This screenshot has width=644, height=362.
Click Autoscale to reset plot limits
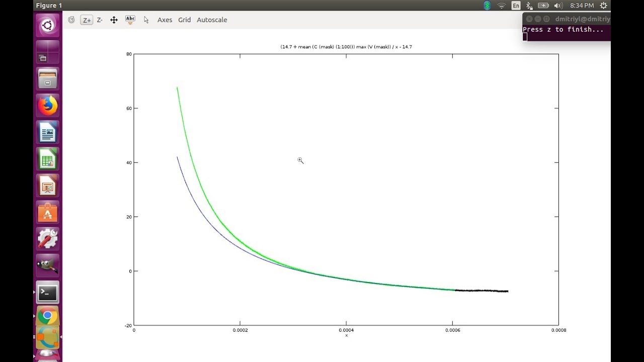click(212, 20)
